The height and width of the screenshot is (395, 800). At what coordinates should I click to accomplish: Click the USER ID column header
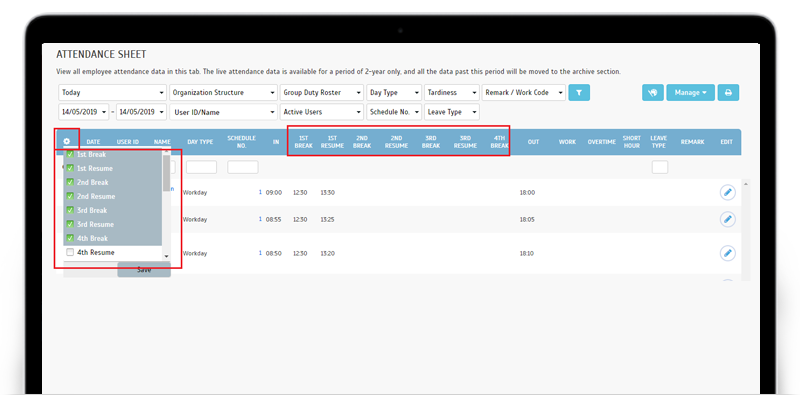tap(128, 142)
